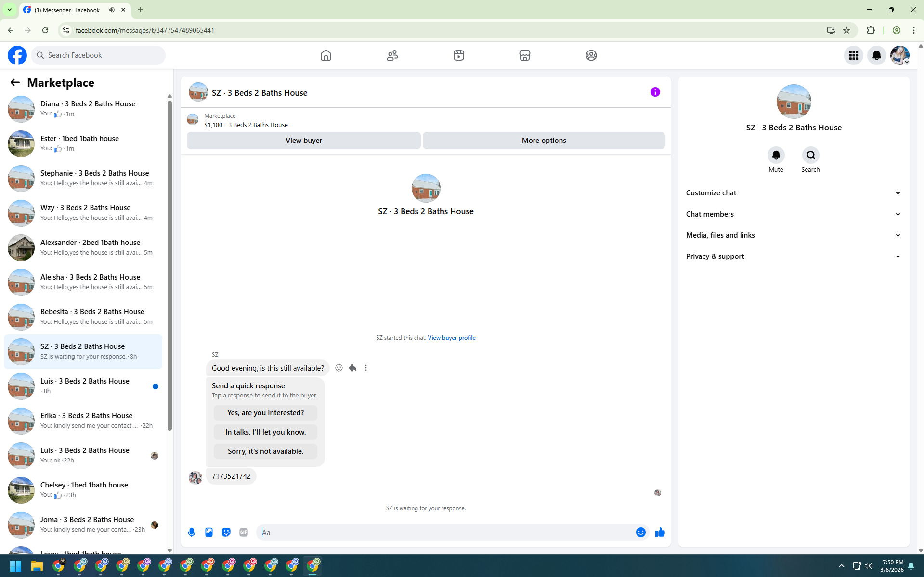Open the Joma conversation
The height and width of the screenshot is (577, 924).
tap(83, 525)
